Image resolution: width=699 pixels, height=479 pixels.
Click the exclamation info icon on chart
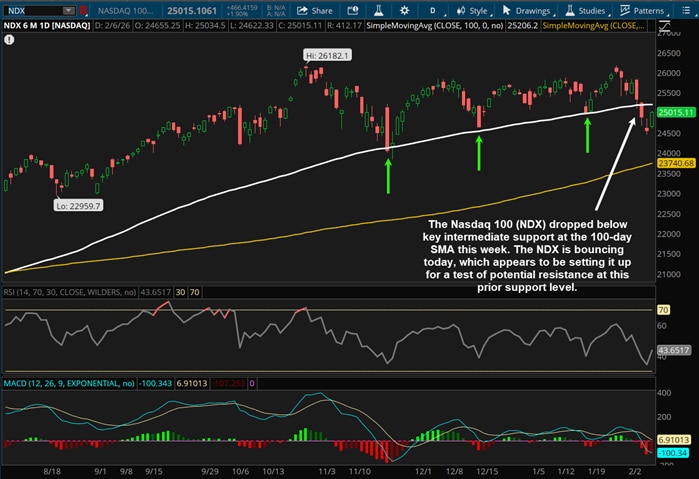[9, 40]
